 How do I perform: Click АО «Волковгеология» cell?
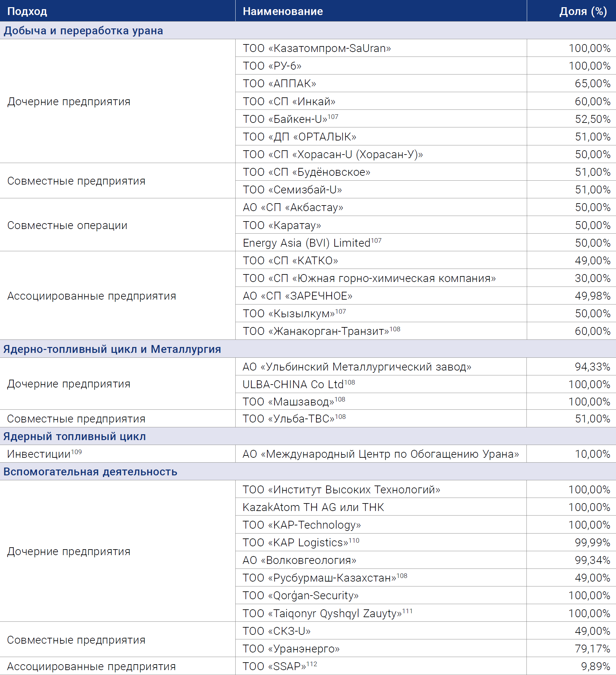(x=381, y=560)
